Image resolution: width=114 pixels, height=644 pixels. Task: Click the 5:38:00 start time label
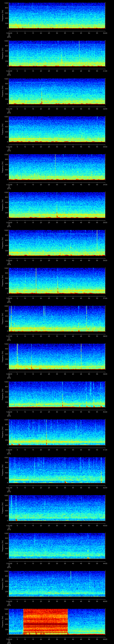(x=9, y=374)
